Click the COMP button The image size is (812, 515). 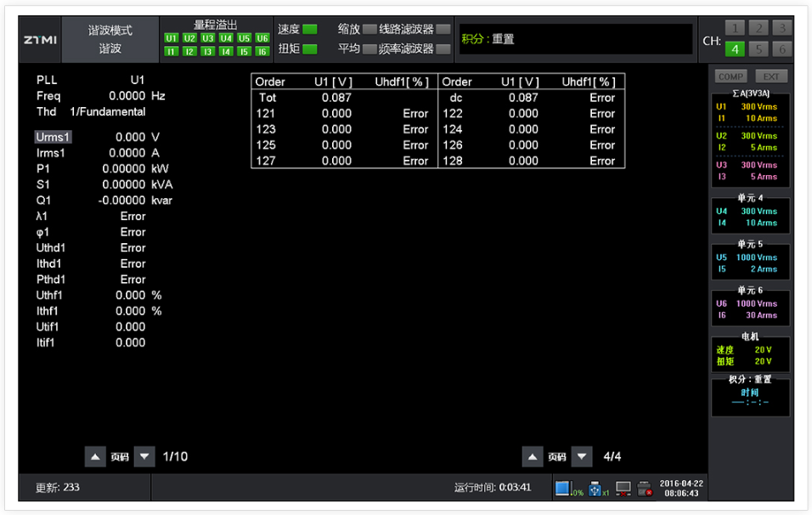click(x=730, y=76)
